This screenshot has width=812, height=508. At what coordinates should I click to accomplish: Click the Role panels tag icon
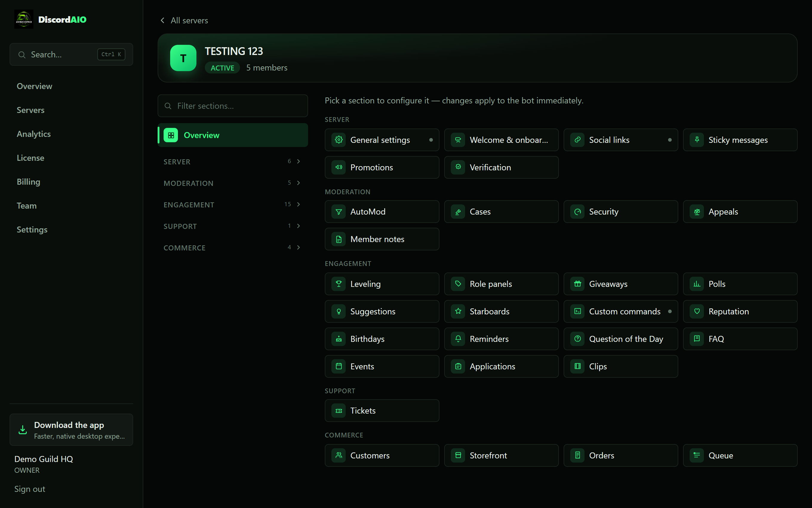458,284
